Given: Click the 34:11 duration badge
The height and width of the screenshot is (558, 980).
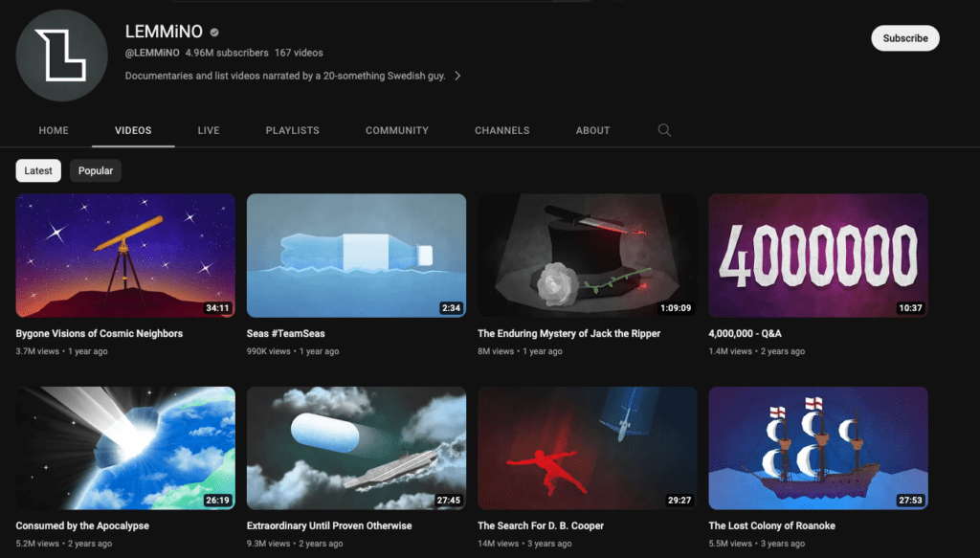Looking at the screenshot, I should (217, 308).
